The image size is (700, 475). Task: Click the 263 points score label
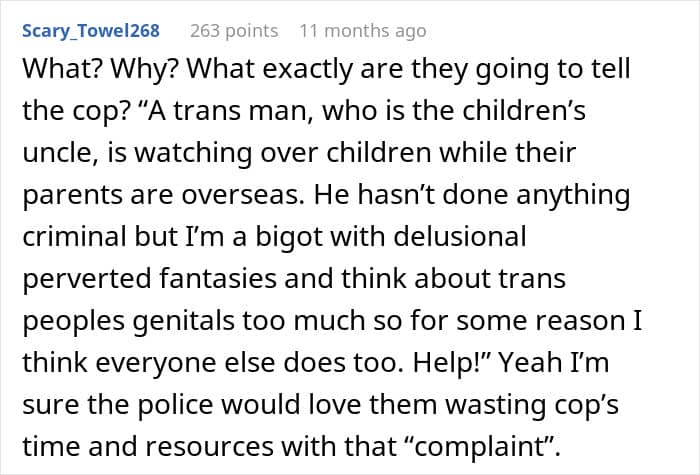tap(234, 31)
